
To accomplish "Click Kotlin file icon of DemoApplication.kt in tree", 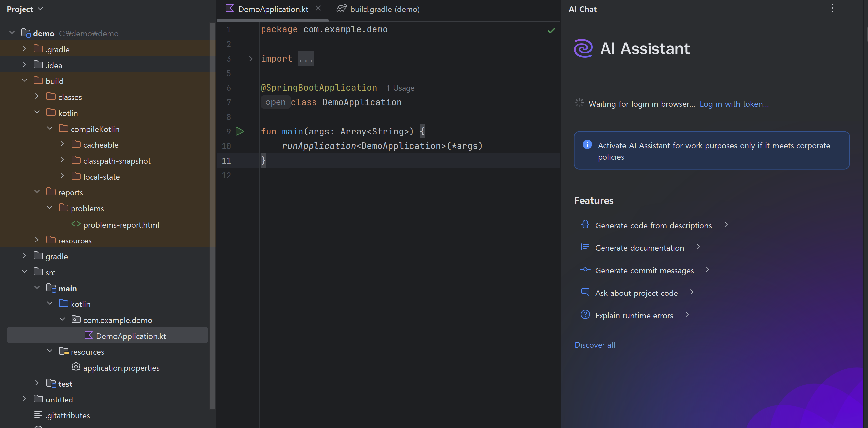I will point(89,335).
